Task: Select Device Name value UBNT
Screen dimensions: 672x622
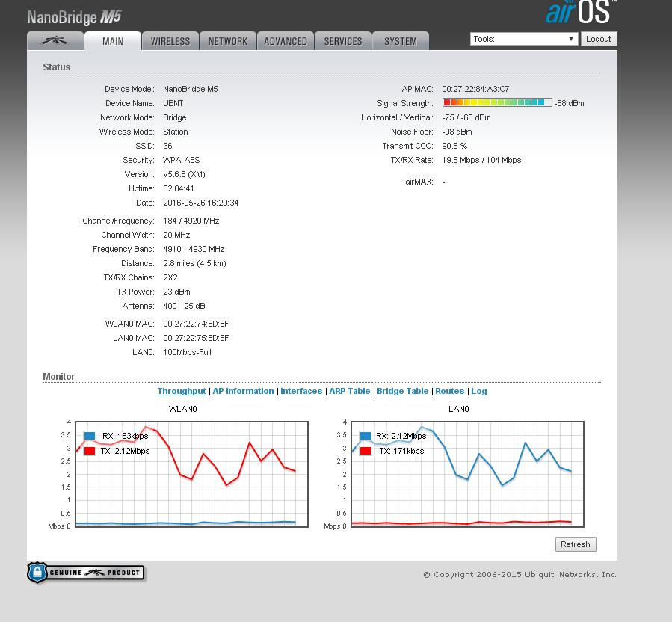Action: [x=173, y=103]
